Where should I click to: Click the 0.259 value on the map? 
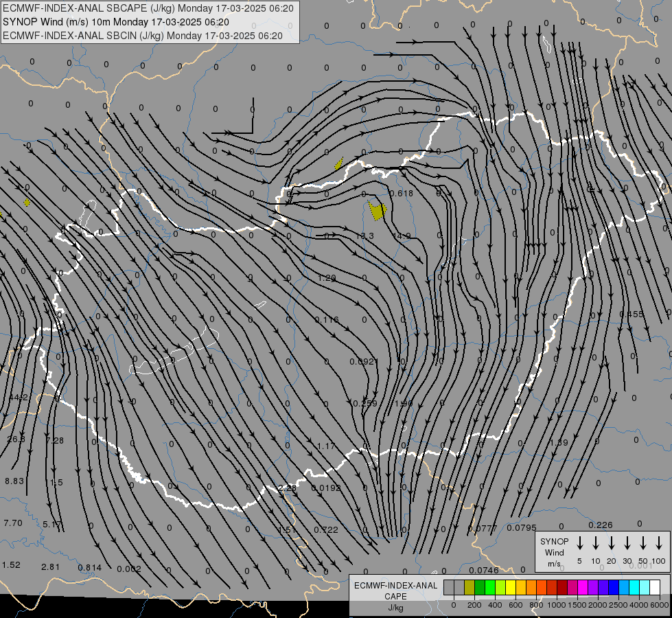point(364,404)
